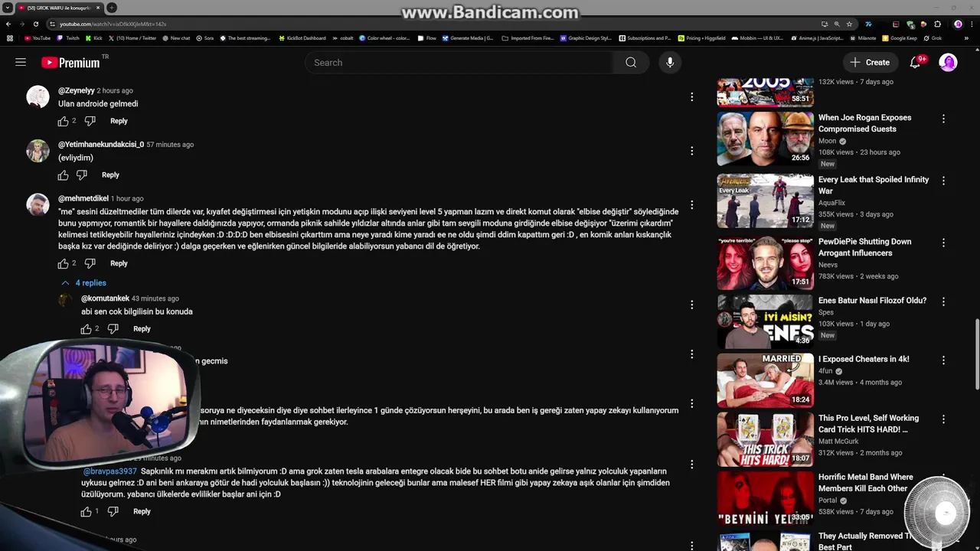Go back in the browser
The image size is (980, 551).
point(8,24)
